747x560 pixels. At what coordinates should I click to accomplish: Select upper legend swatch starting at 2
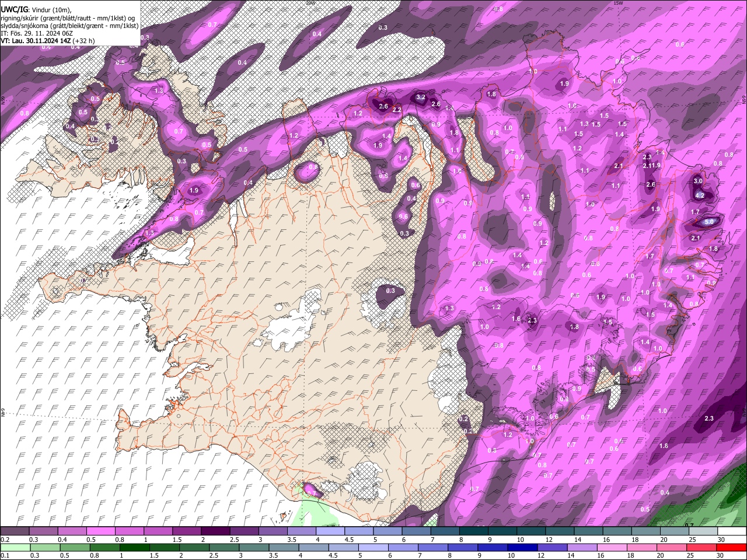point(215,531)
